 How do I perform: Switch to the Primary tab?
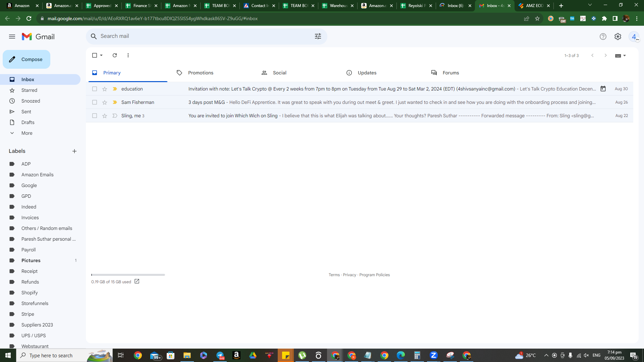128,73
